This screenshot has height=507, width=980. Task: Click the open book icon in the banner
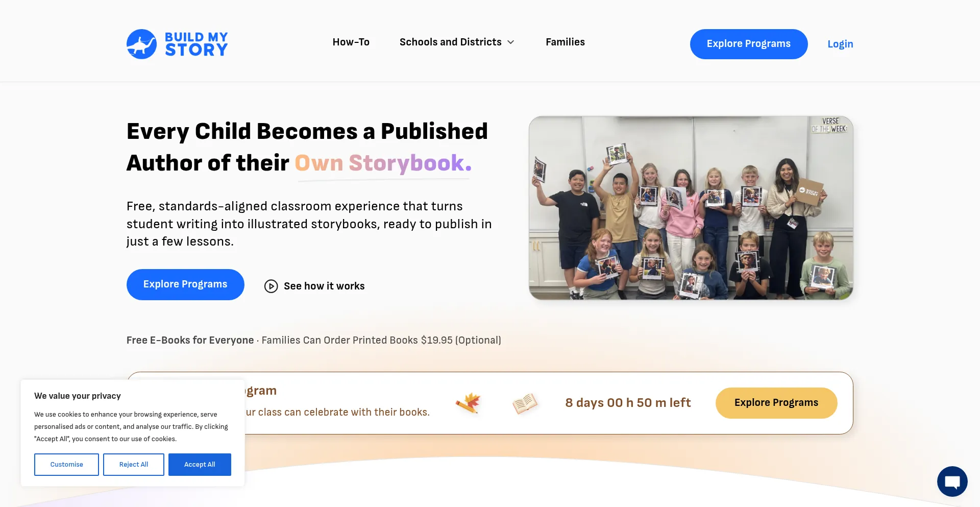click(x=525, y=403)
